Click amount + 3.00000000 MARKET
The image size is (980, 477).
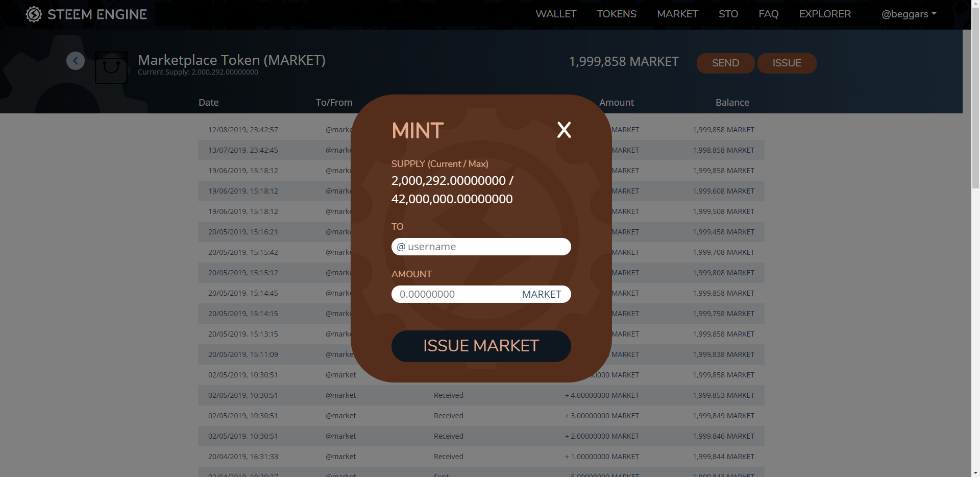point(602,416)
